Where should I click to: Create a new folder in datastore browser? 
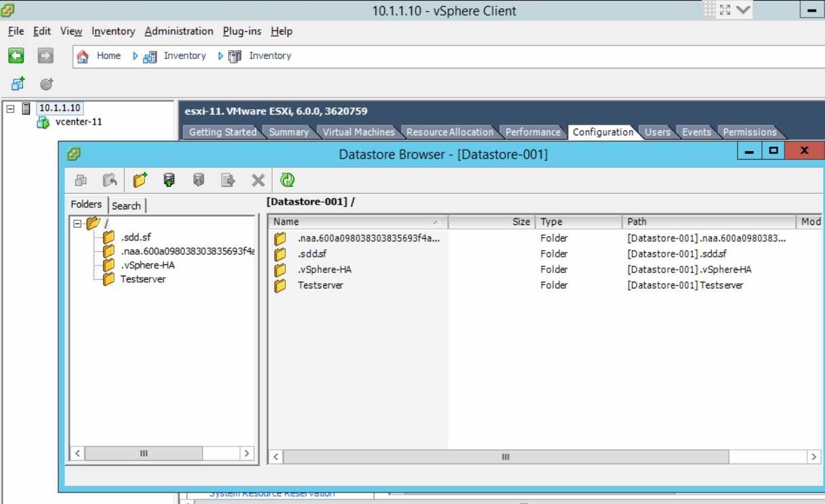coord(140,180)
